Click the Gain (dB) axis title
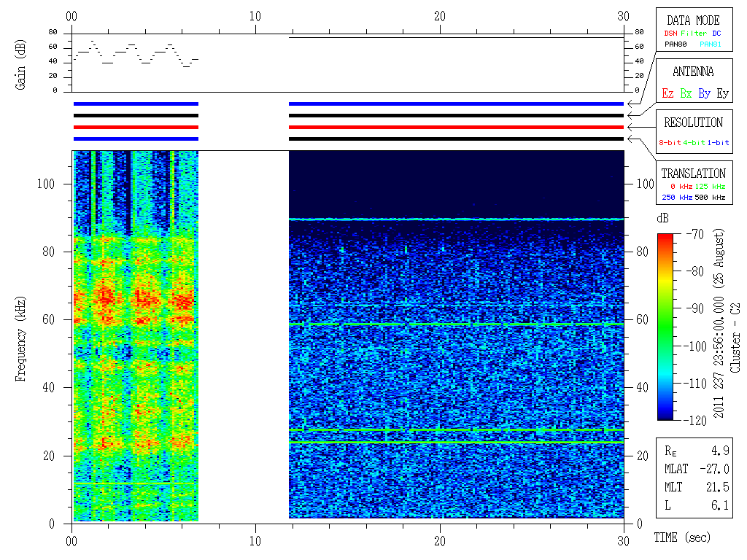Screen dimensions: 747x560 point(20,65)
